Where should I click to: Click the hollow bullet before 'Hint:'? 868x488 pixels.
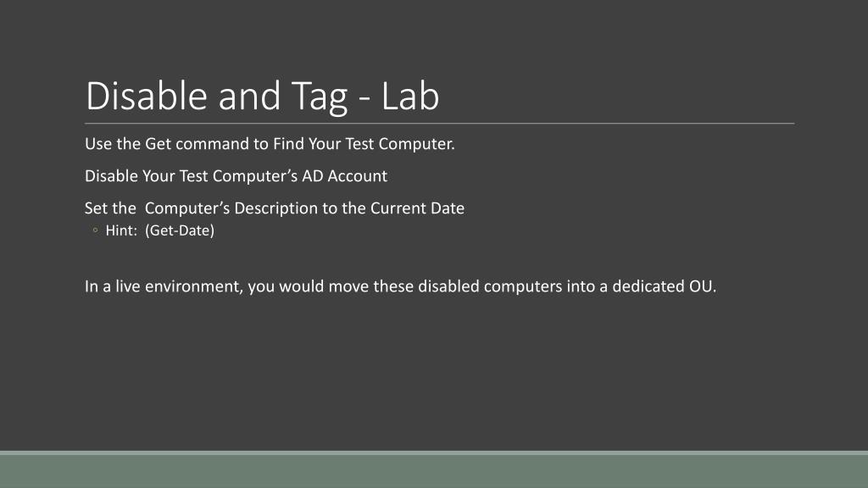[x=95, y=230]
